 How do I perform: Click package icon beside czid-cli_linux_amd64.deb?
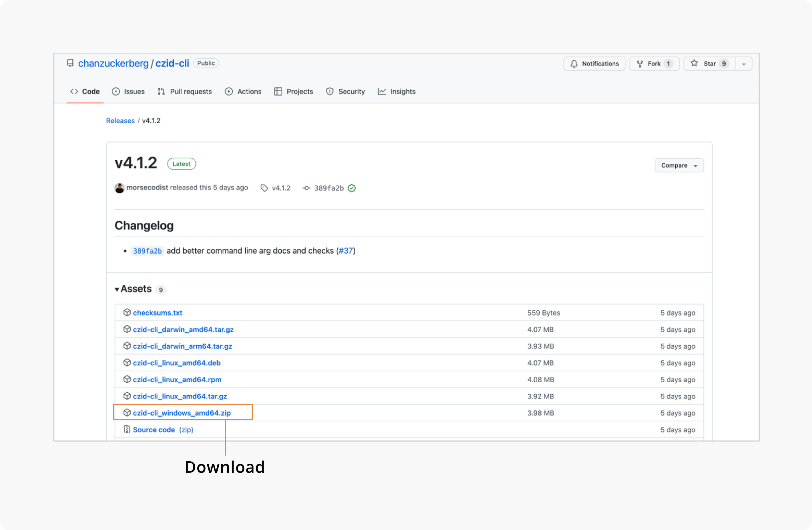point(127,363)
